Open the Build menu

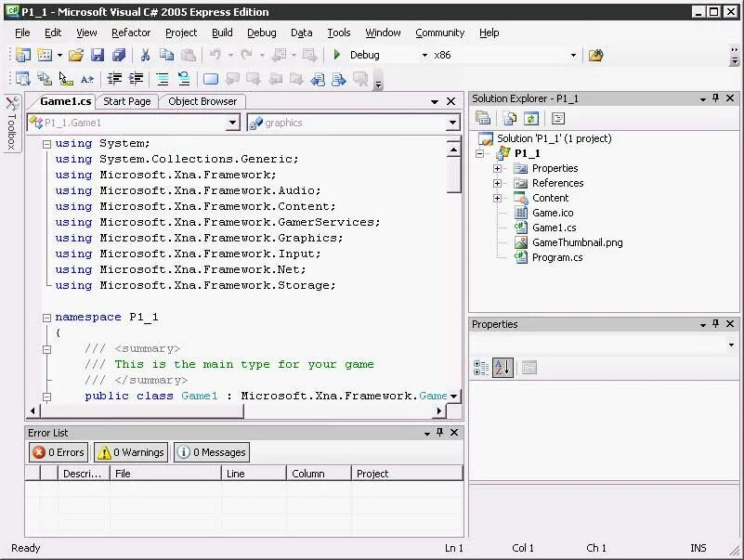[x=222, y=33]
